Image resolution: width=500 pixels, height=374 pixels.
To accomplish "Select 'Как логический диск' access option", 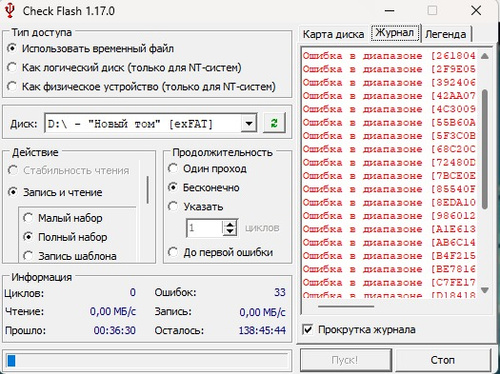I will pos(124,68).
